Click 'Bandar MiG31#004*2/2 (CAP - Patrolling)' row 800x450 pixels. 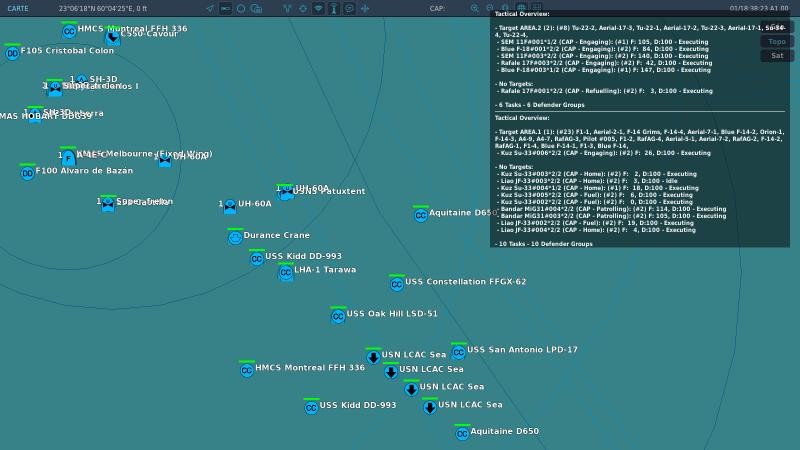coord(613,209)
